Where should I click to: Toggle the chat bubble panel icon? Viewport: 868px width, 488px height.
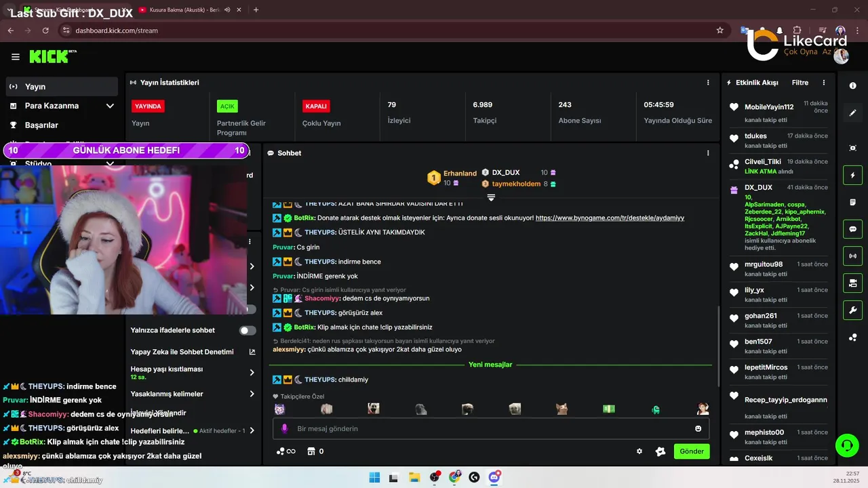[x=853, y=229]
